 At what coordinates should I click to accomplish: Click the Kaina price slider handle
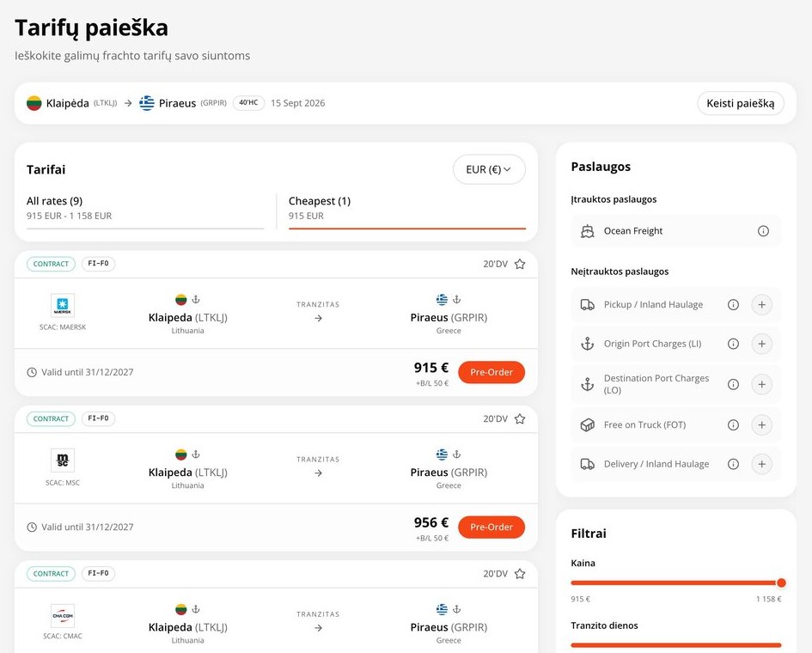[781, 583]
